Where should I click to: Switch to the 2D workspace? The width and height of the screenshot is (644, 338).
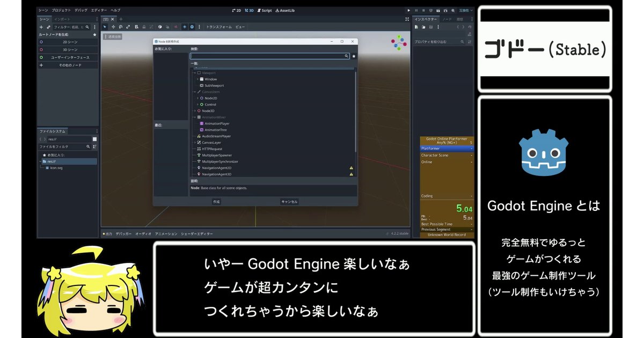236,10
